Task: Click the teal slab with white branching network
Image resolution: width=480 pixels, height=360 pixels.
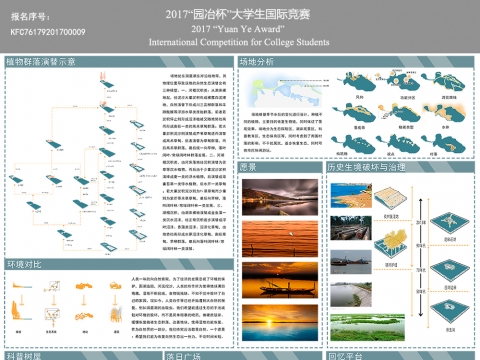Action: 449,222
